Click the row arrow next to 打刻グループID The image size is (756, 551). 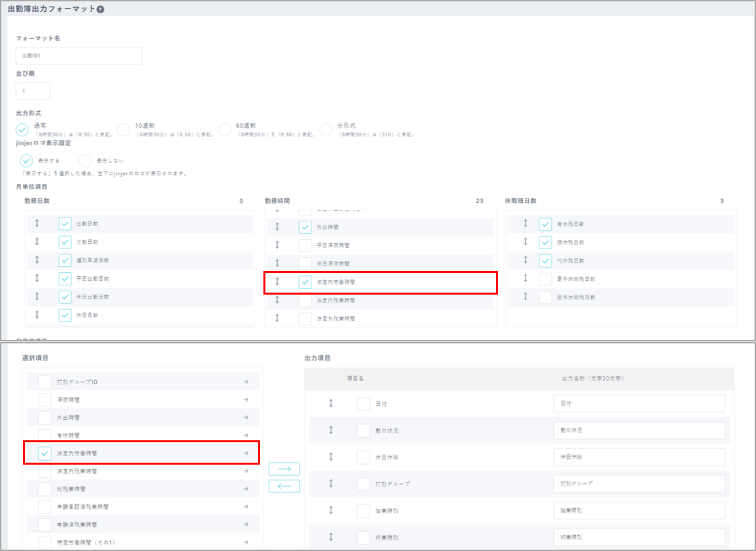pos(245,382)
